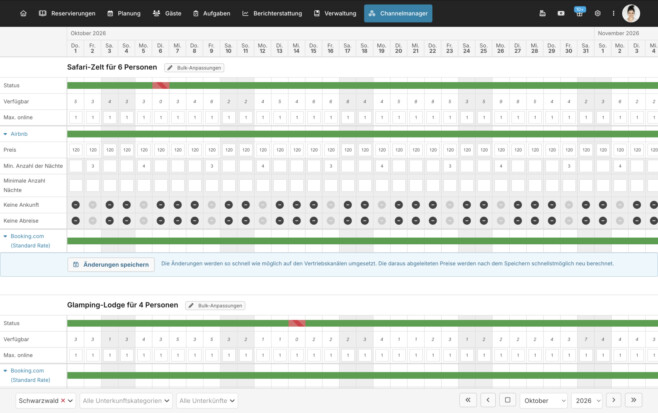Open the Schwarzwald location dropdown

tap(45, 400)
